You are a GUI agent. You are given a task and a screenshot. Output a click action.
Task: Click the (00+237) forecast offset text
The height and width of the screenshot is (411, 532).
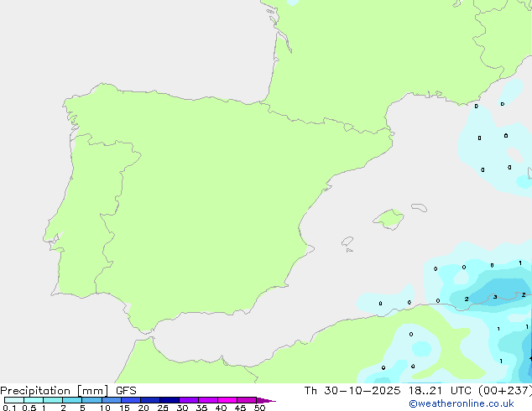pyautogui.click(x=505, y=391)
